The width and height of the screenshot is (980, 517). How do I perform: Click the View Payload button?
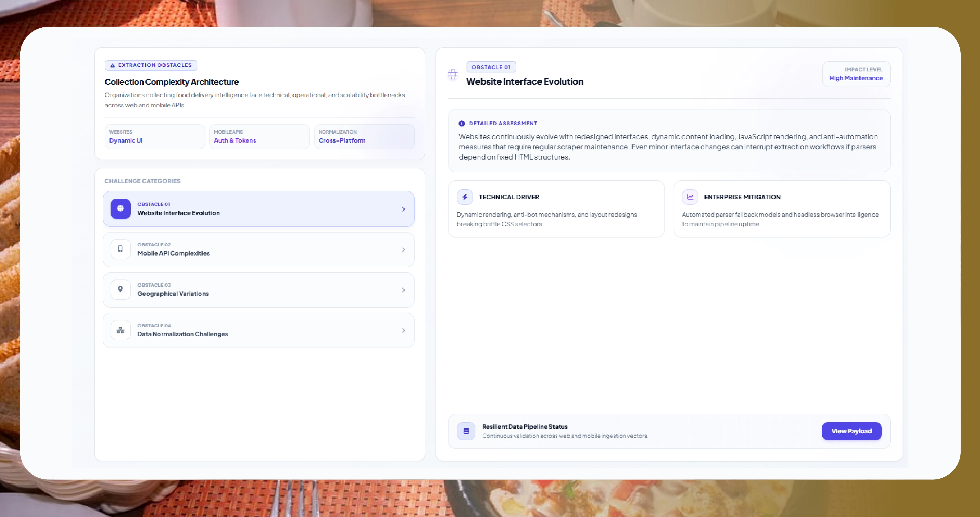pyautogui.click(x=851, y=431)
